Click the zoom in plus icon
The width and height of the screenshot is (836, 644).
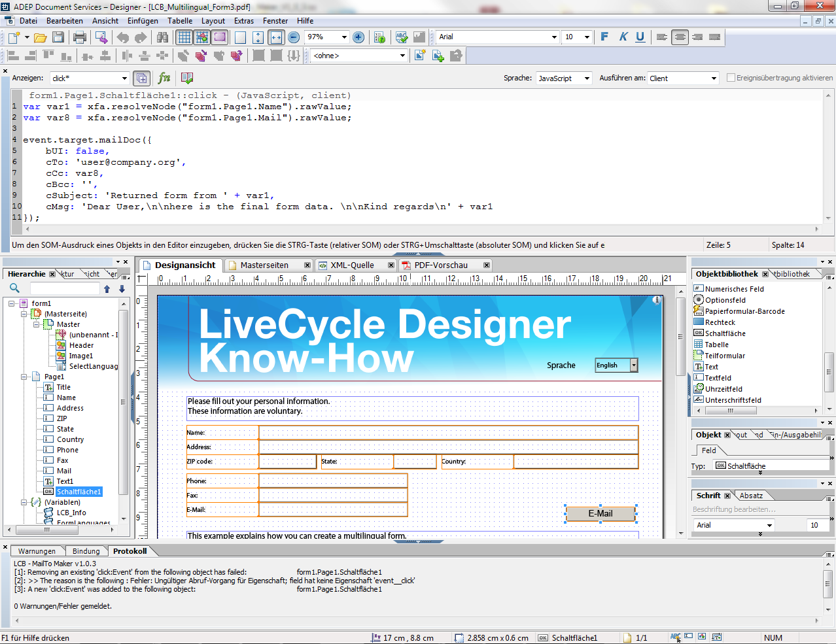pos(358,37)
